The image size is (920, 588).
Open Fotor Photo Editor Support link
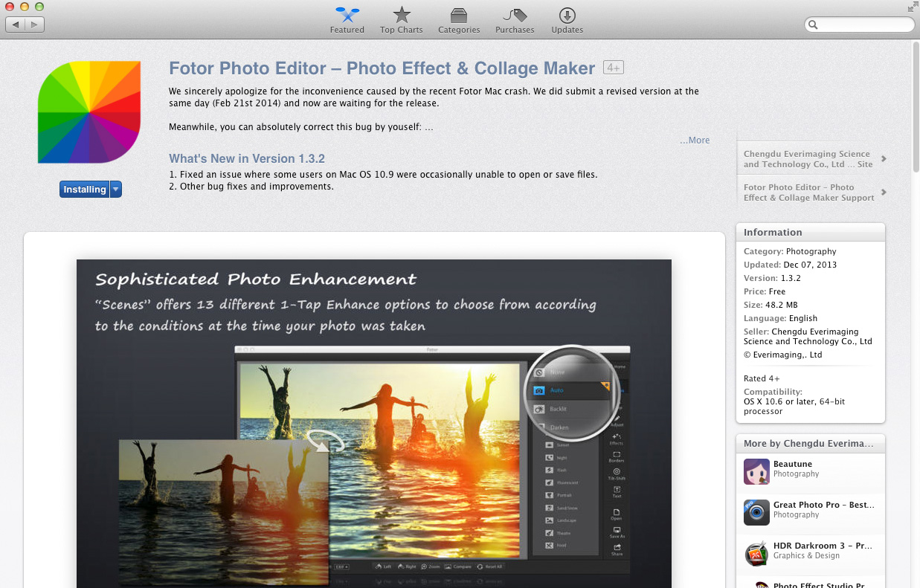pos(808,193)
